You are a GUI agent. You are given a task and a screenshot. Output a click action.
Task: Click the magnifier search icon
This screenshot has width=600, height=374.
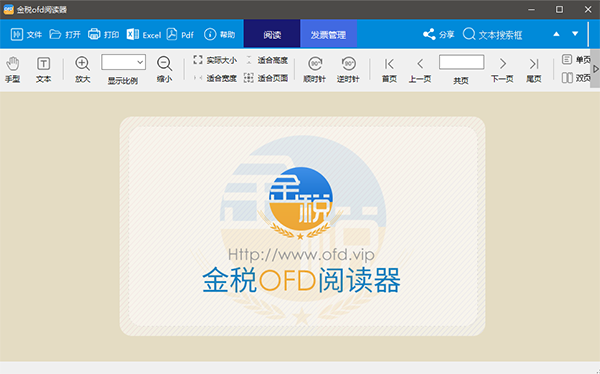[469, 34]
